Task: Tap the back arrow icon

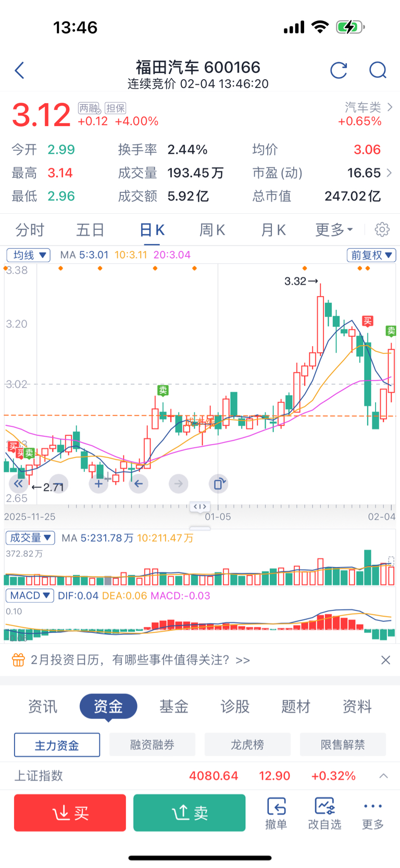Action: [20, 70]
